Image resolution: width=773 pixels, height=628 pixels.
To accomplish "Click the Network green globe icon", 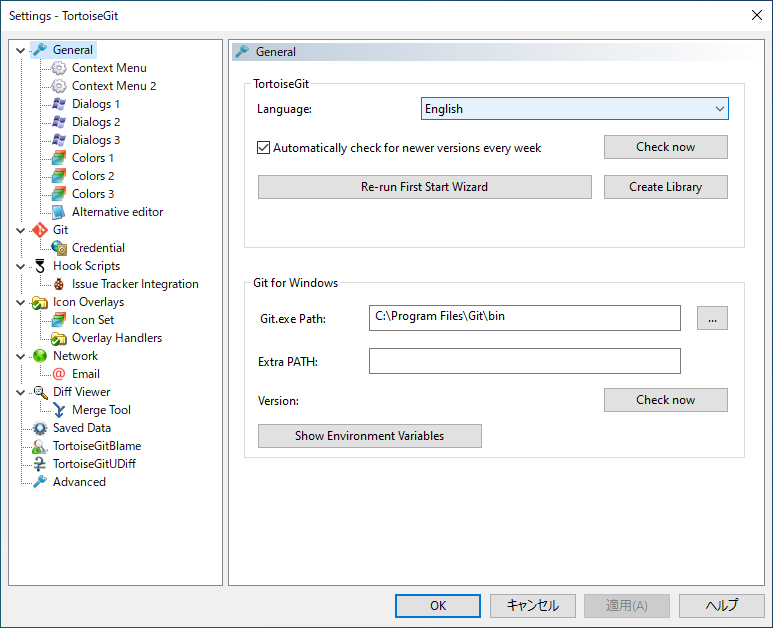I will [40, 356].
